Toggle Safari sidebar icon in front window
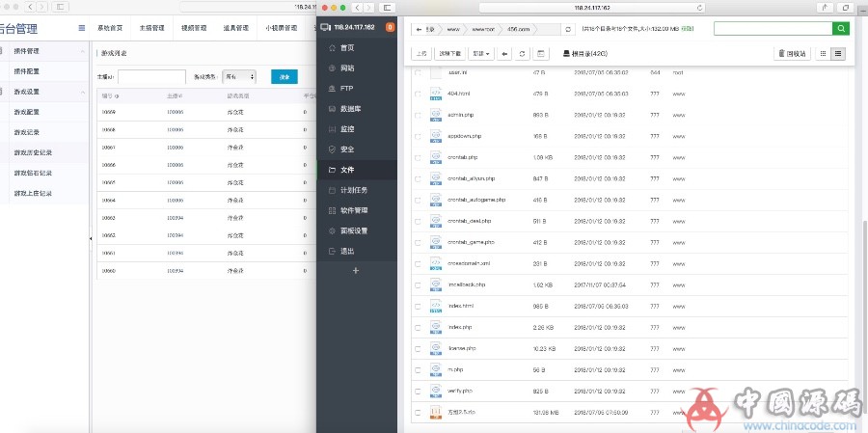Image resolution: width=868 pixels, height=433 pixels. [x=388, y=7]
